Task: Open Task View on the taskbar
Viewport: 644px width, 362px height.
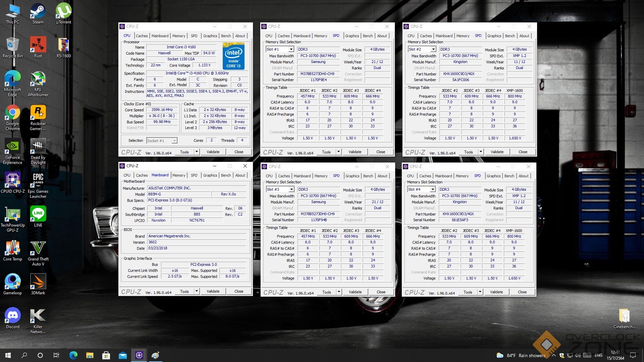Action: click(x=56, y=355)
